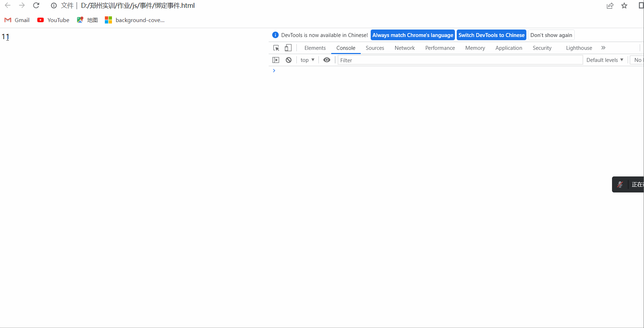Open Gmail from the bookmarks bar
The width and height of the screenshot is (644, 328).
17,20
